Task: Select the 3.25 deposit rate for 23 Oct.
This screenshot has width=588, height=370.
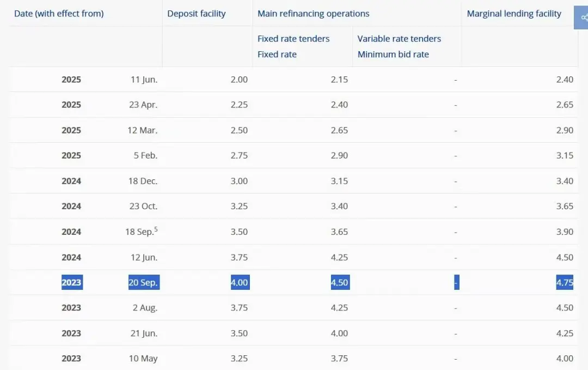Action: point(239,206)
